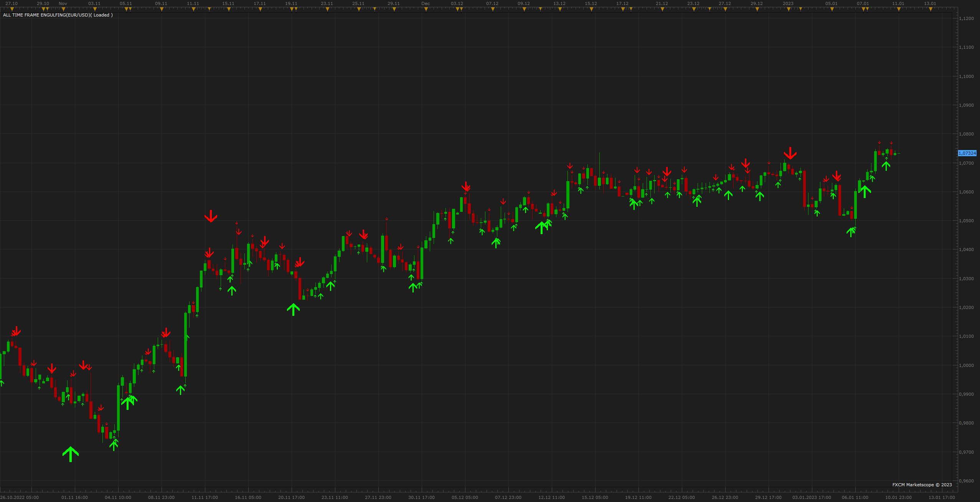This screenshot has height=502, width=980.
Task: Click the yellow day marker under Nov
Action: pos(63,9)
